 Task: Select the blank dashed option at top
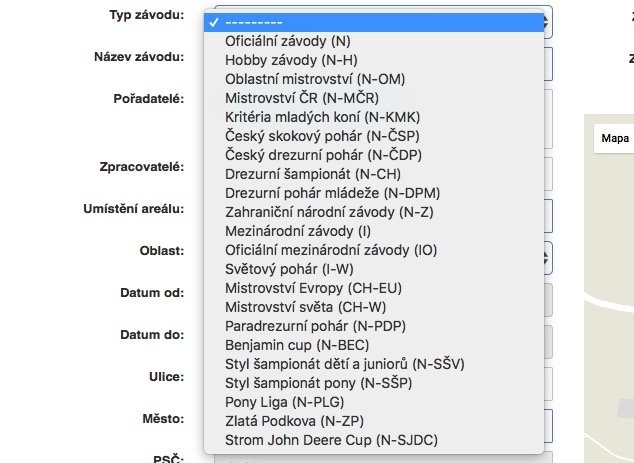coord(255,22)
